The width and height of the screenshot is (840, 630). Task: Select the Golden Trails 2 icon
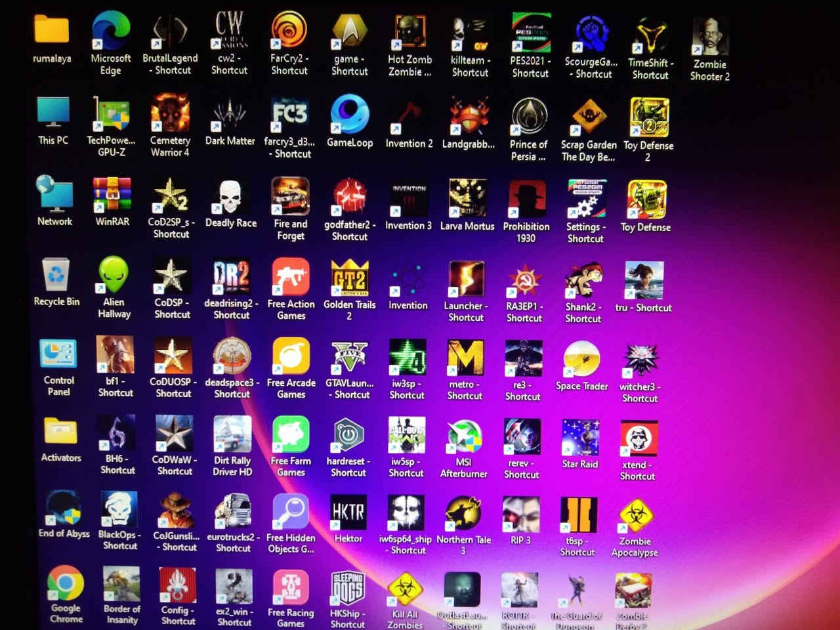click(x=350, y=278)
